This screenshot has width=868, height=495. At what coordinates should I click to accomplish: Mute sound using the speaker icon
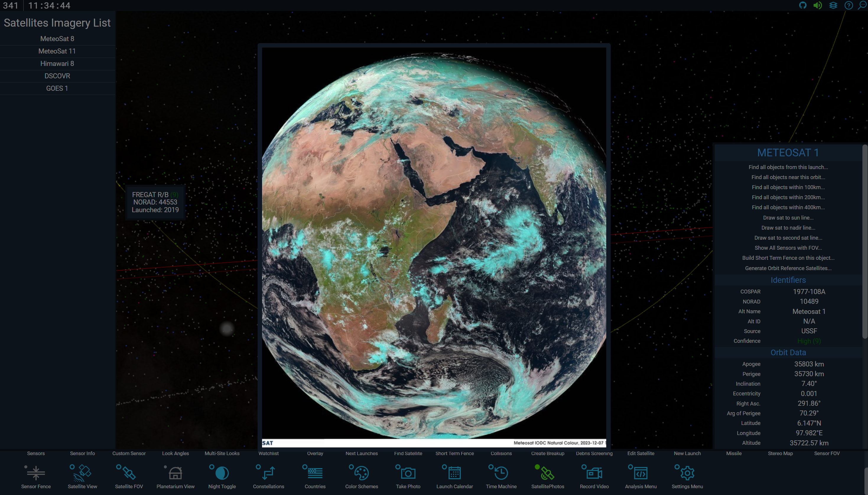pos(818,5)
